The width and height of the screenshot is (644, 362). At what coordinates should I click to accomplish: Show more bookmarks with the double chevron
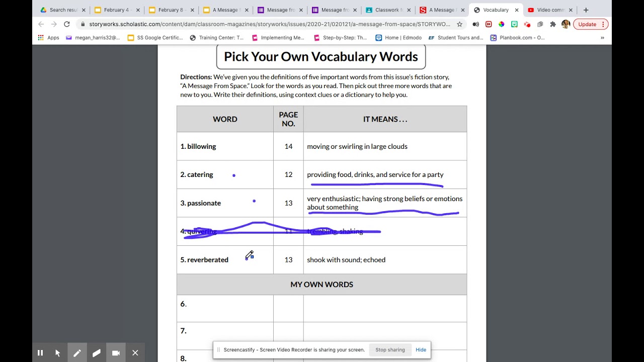tap(602, 38)
